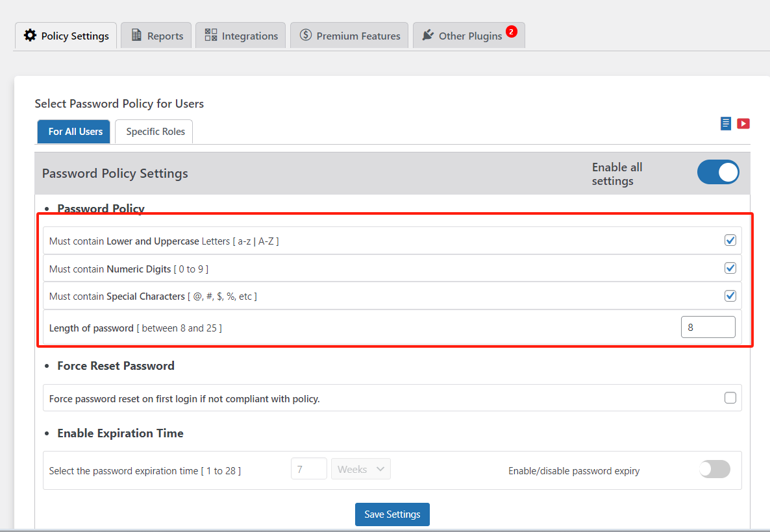
Task: Switch to the Specific Roles tab
Action: point(155,132)
